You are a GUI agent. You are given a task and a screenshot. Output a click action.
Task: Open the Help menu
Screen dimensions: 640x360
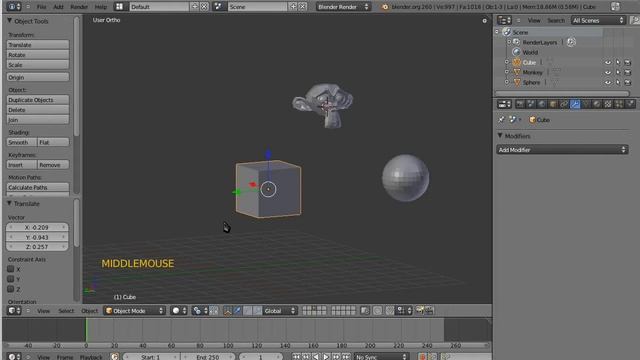point(100,7)
